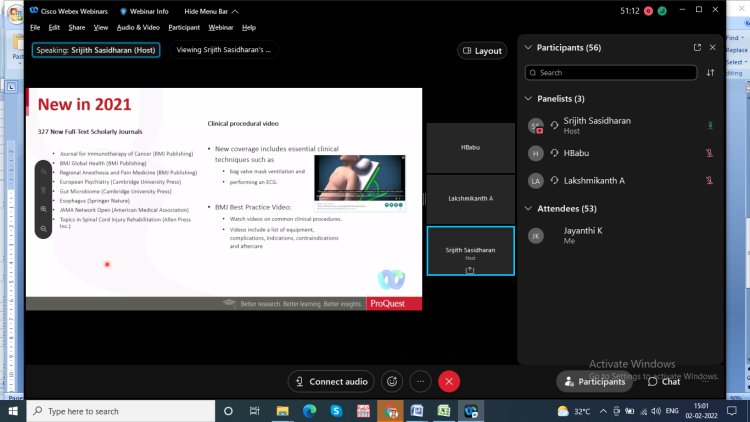Image resolution: width=750 pixels, height=422 pixels.
Task: Click the red leave webinar button
Action: point(449,381)
